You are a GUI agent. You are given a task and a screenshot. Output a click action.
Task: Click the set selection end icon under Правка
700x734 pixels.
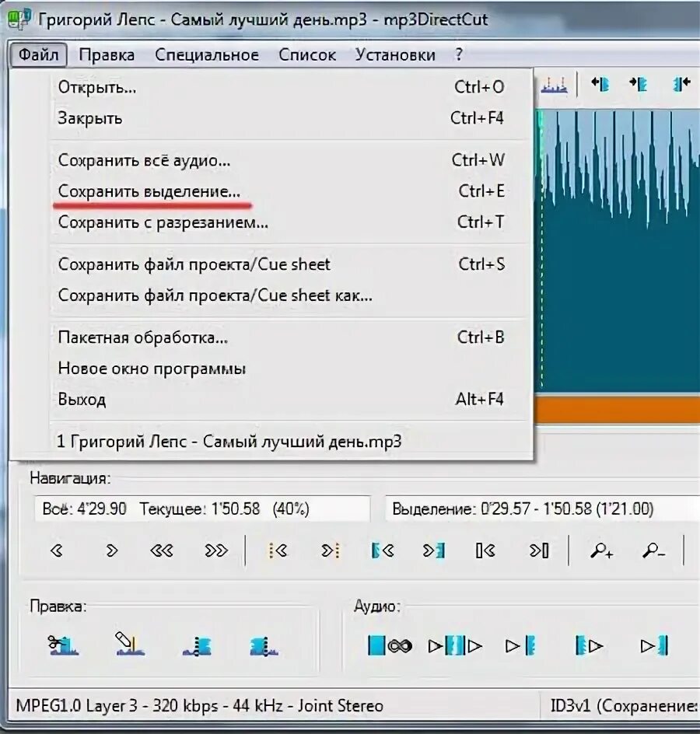[264, 646]
